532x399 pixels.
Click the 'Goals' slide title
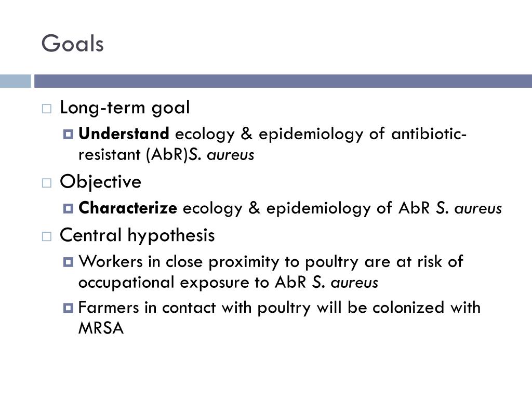pos(72,44)
